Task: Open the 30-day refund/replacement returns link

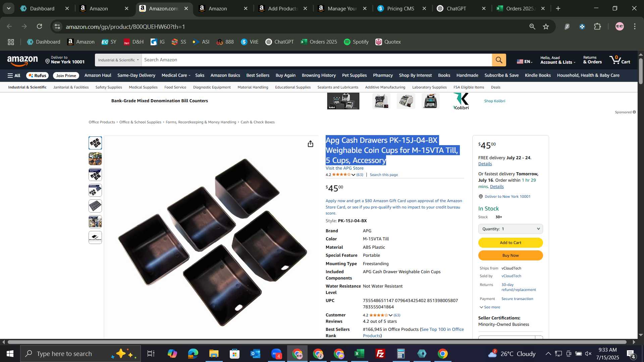Action: 519,287
